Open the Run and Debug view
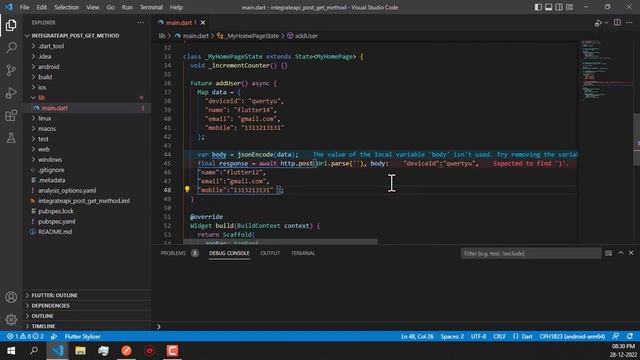 tap(11, 93)
